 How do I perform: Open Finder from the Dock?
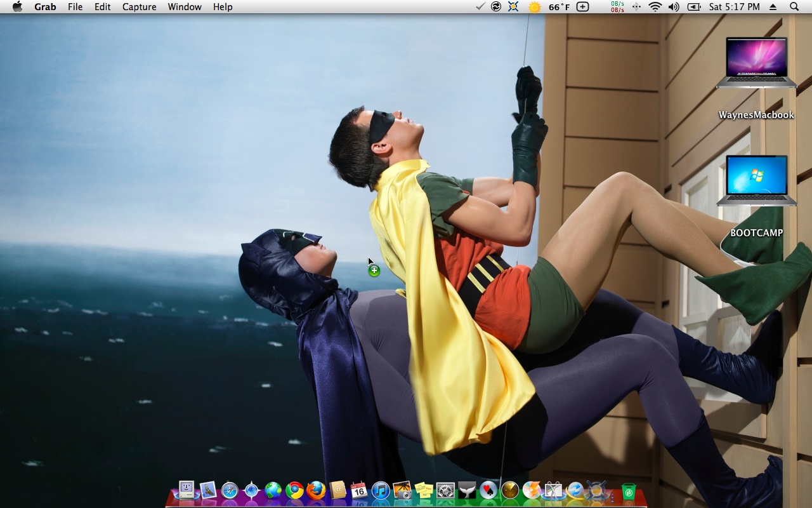[187, 490]
